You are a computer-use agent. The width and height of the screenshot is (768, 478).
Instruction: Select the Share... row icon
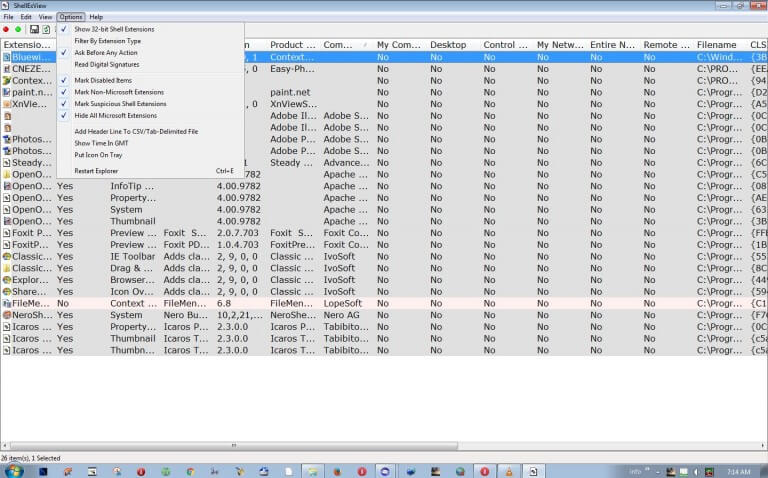pos(7,292)
